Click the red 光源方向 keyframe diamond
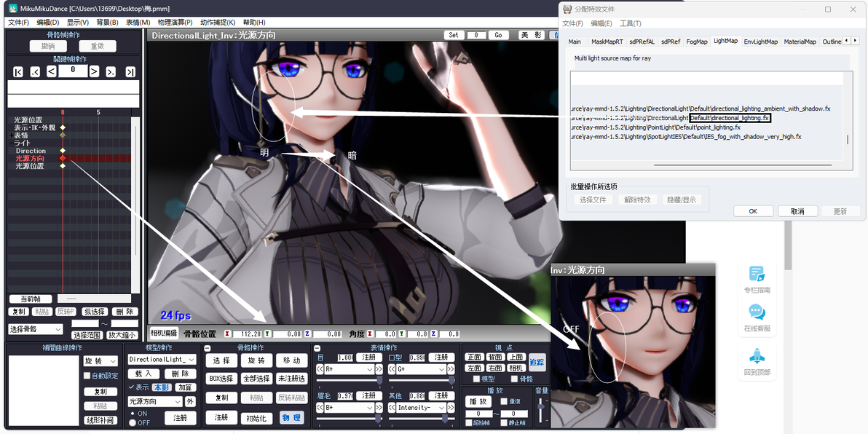Image resolution: width=868 pixels, height=434 pixels. click(x=63, y=158)
